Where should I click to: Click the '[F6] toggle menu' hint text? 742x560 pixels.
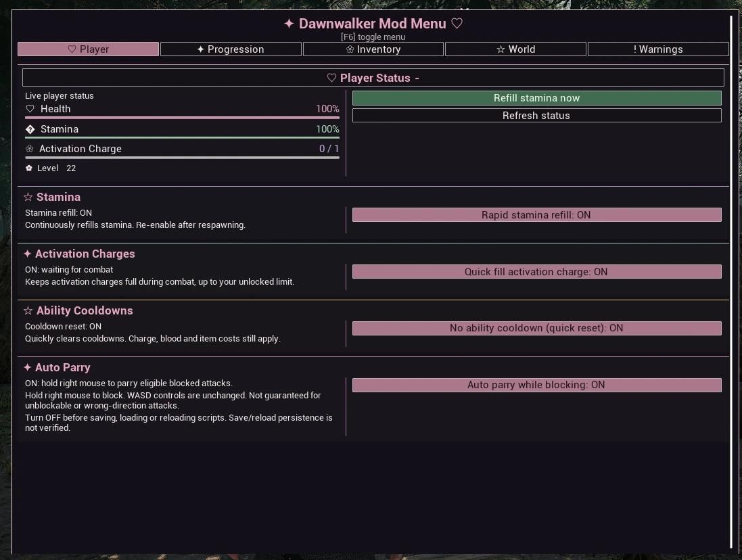(373, 37)
